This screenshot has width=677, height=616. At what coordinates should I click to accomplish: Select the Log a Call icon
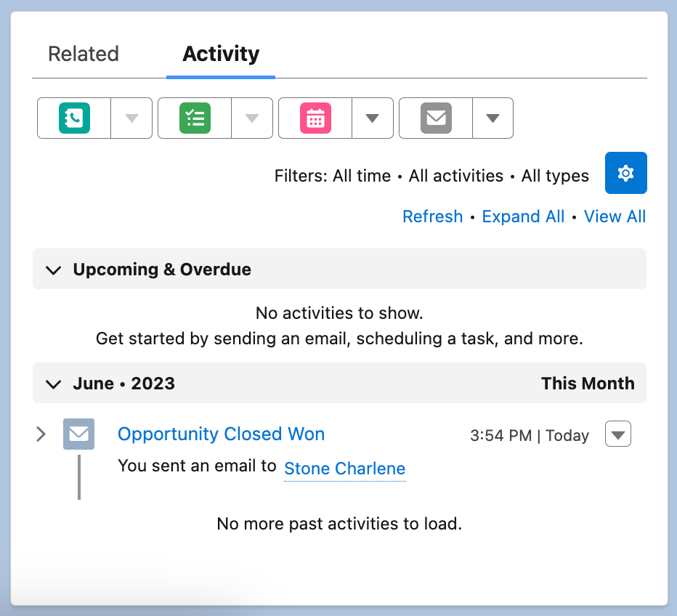point(75,118)
